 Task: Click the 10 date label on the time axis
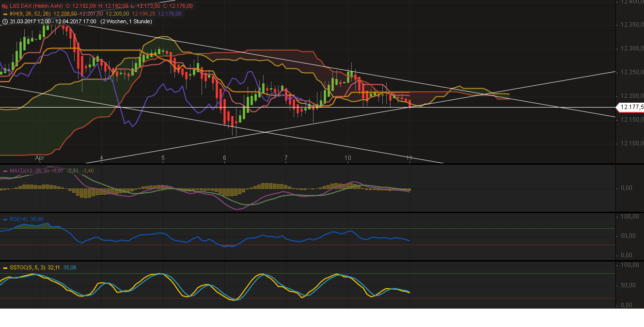pyautogui.click(x=347, y=158)
